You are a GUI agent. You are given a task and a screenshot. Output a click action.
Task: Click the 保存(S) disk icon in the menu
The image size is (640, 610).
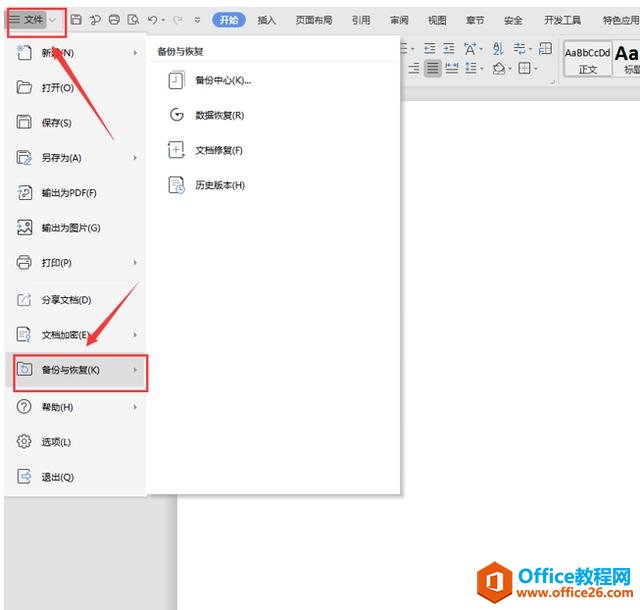click(x=24, y=122)
